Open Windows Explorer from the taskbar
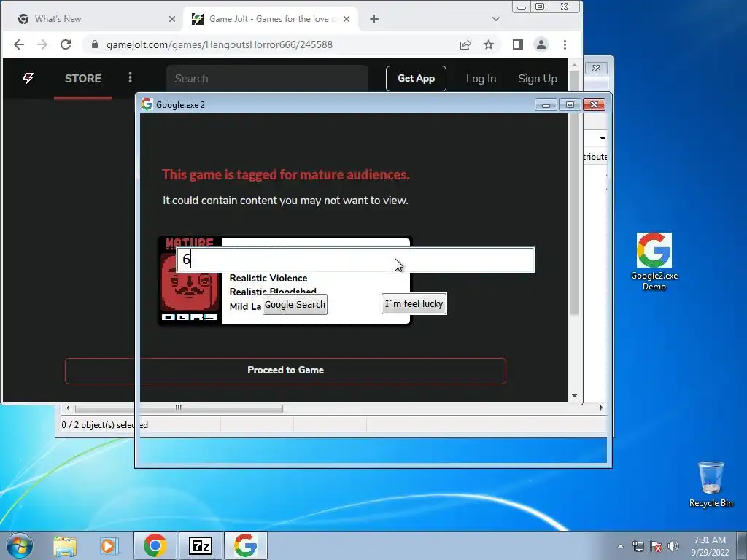747x560 pixels. coord(65,545)
